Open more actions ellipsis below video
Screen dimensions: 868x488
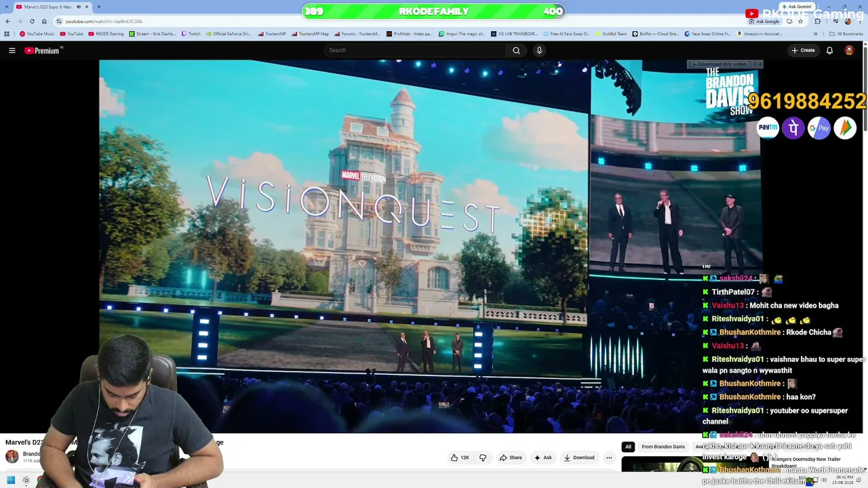point(609,457)
